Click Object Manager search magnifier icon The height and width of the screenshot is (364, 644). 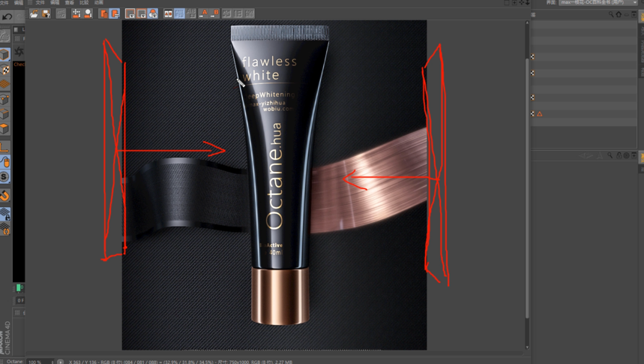[x=611, y=14]
